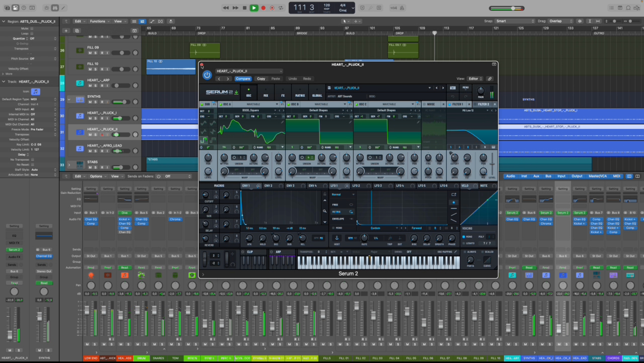Click the Copy button in plugin header
The width and height of the screenshot is (644, 363).
261,79
